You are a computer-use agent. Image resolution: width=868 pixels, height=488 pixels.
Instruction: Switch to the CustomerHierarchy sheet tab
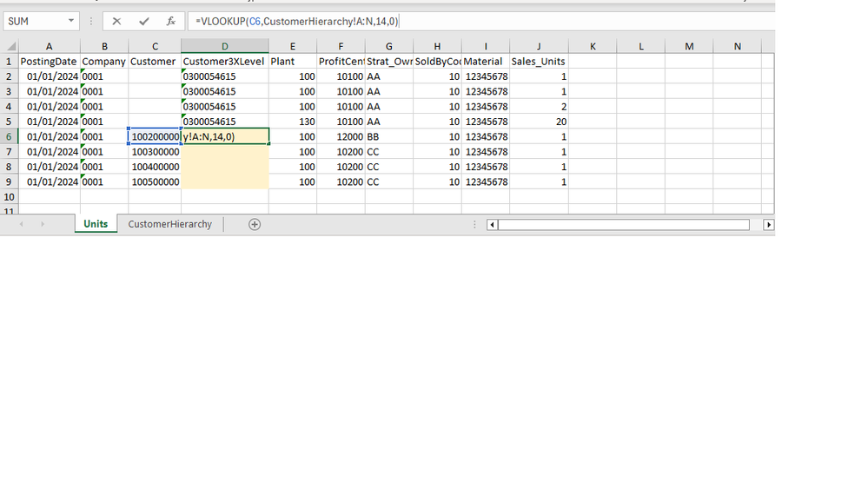(x=170, y=224)
